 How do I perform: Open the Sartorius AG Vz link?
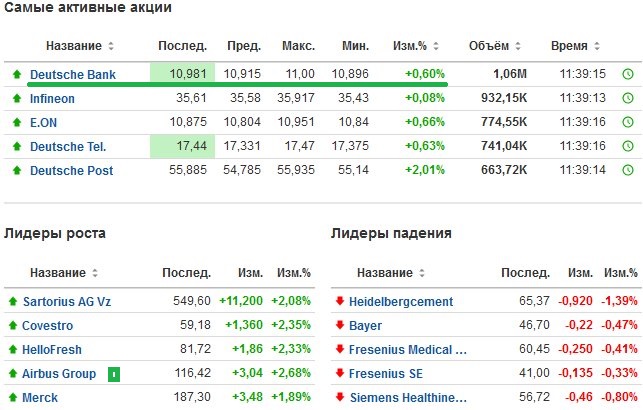[67, 302]
